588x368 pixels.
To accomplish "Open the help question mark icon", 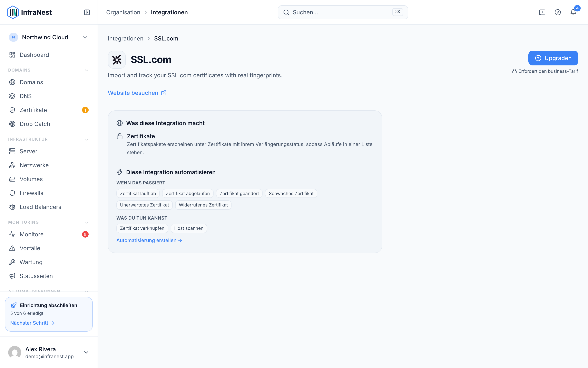I will click(x=558, y=12).
